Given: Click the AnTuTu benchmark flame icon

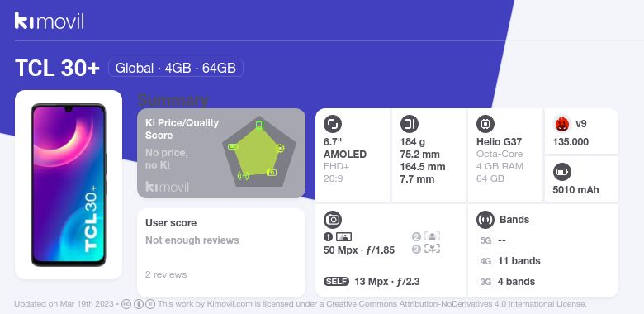Looking at the screenshot, I should (561, 124).
